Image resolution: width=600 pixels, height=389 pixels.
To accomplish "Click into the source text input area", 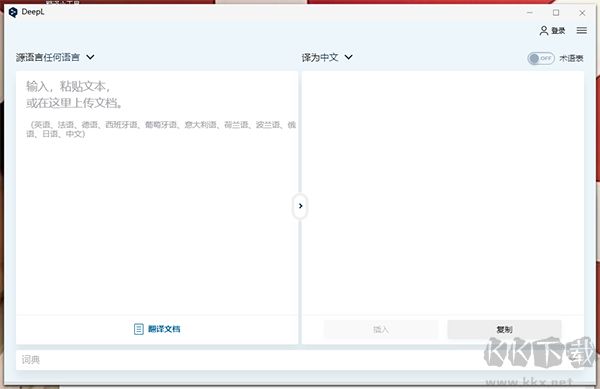I will pos(157,193).
